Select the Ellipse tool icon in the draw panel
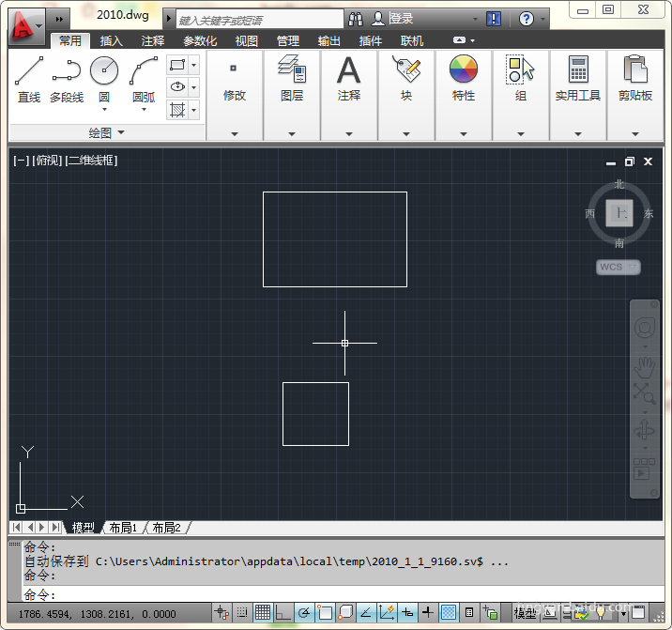Screen dimensions: 672x630 [x=177, y=87]
